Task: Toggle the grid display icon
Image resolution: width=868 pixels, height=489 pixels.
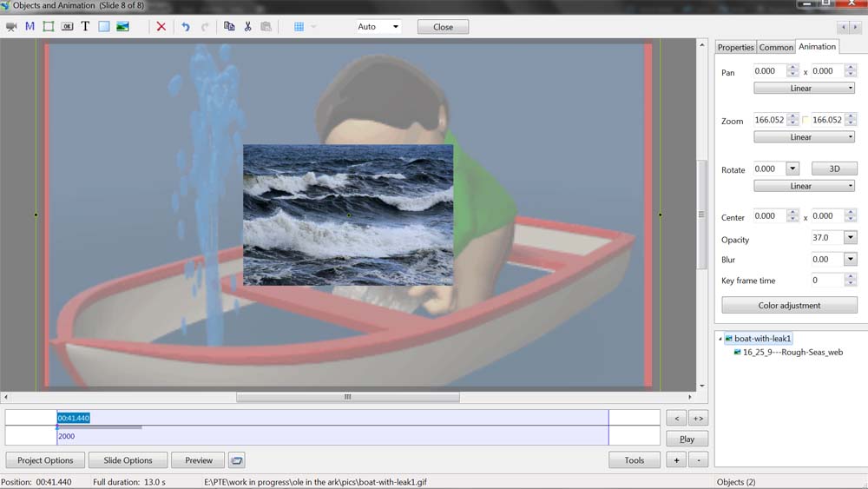Action: (299, 27)
